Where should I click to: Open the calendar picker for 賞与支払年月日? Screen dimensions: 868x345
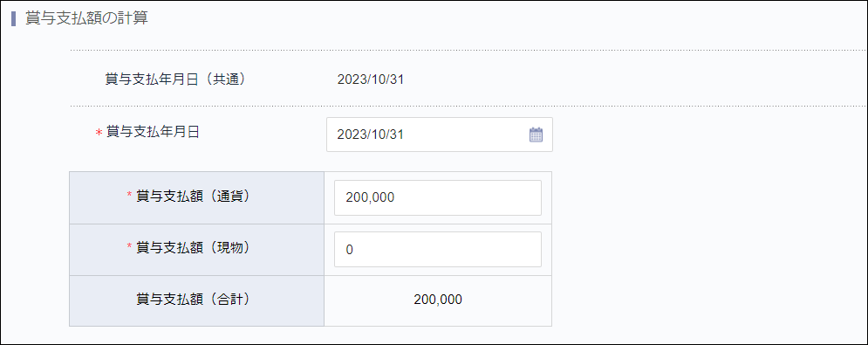[x=536, y=135]
